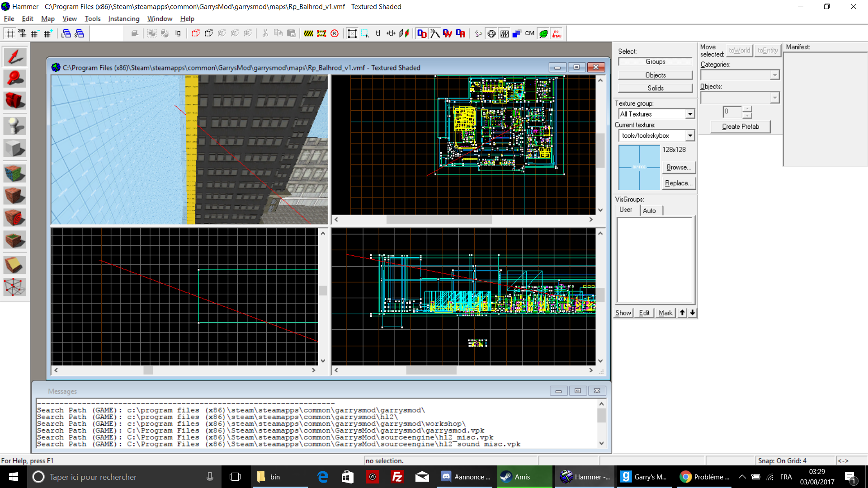Click the Run Map green leaf icon
This screenshot has height=488, width=868.
coord(544,33)
